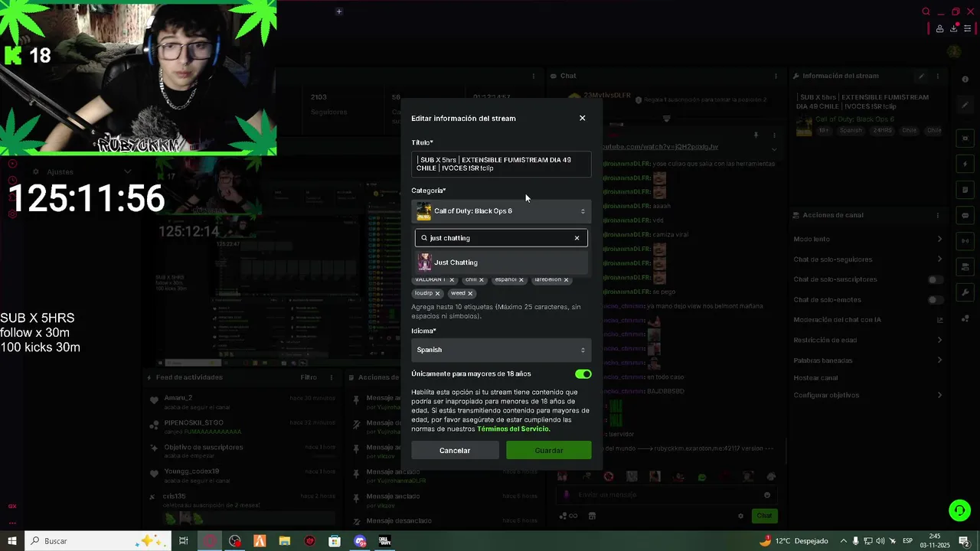Click the category search box with 'just chatting'

coord(501,238)
